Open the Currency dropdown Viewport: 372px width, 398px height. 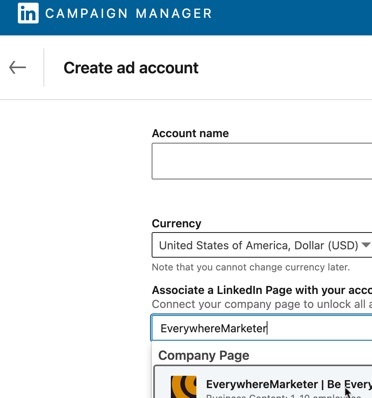pos(262,245)
